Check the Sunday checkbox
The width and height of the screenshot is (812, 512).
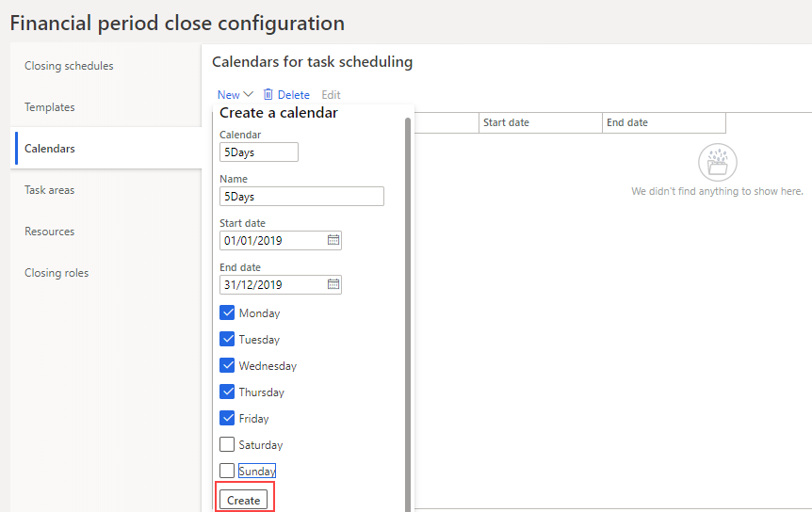(227, 471)
